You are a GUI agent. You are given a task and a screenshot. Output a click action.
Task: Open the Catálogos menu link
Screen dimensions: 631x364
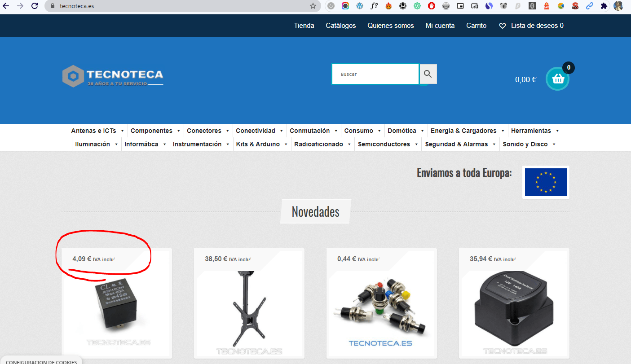coord(341,26)
